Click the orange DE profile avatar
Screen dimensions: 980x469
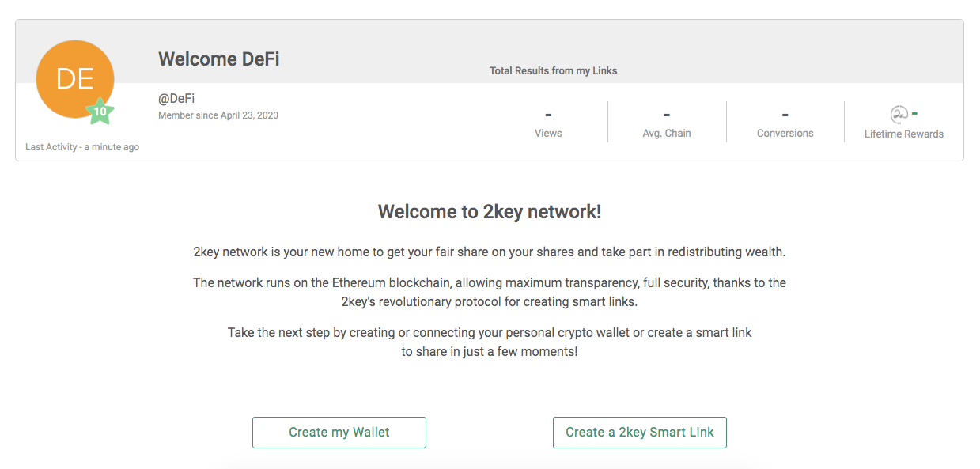pos(74,78)
